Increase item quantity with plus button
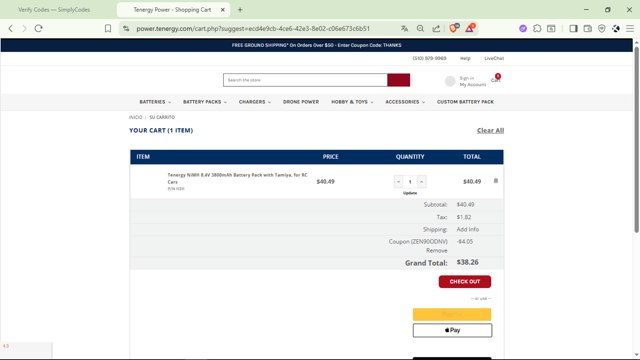The width and height of the screenshot is (640, 360). pos(422,182)
